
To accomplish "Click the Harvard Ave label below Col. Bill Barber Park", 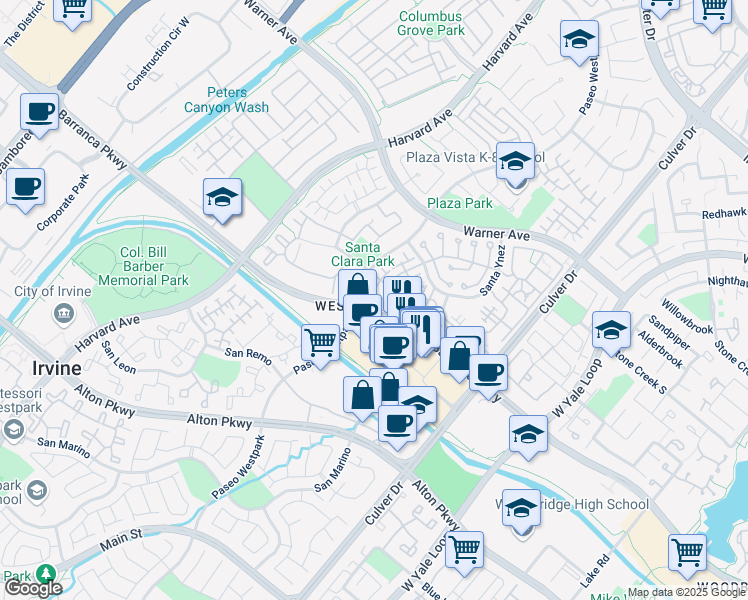I will coord(107,333).
